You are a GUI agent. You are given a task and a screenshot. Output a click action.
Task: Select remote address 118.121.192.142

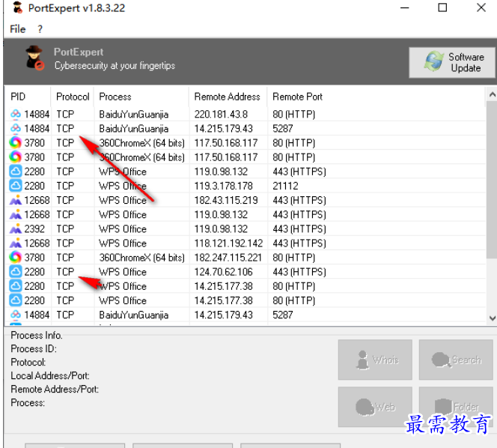coord(228,243)
